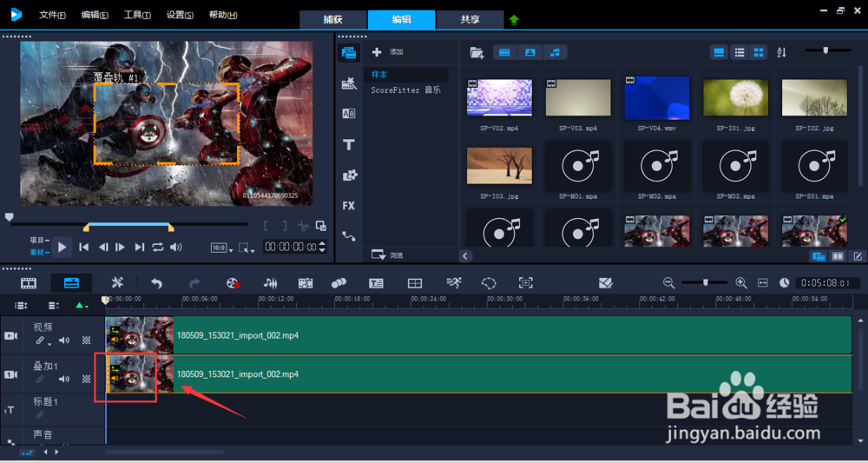
Task: Import media files folder icon
Action: pos(477,53)
